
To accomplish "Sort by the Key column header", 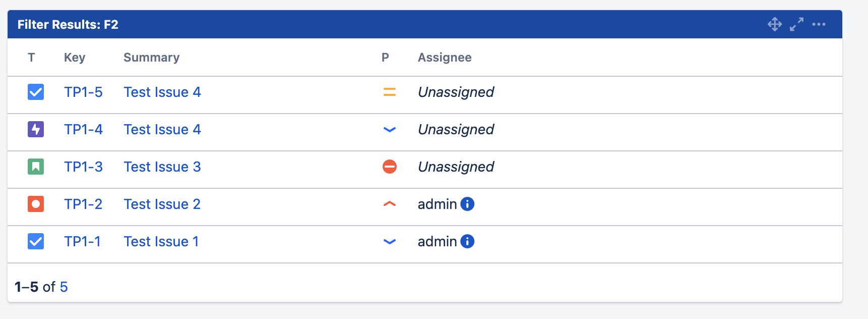I will [75, 58].
